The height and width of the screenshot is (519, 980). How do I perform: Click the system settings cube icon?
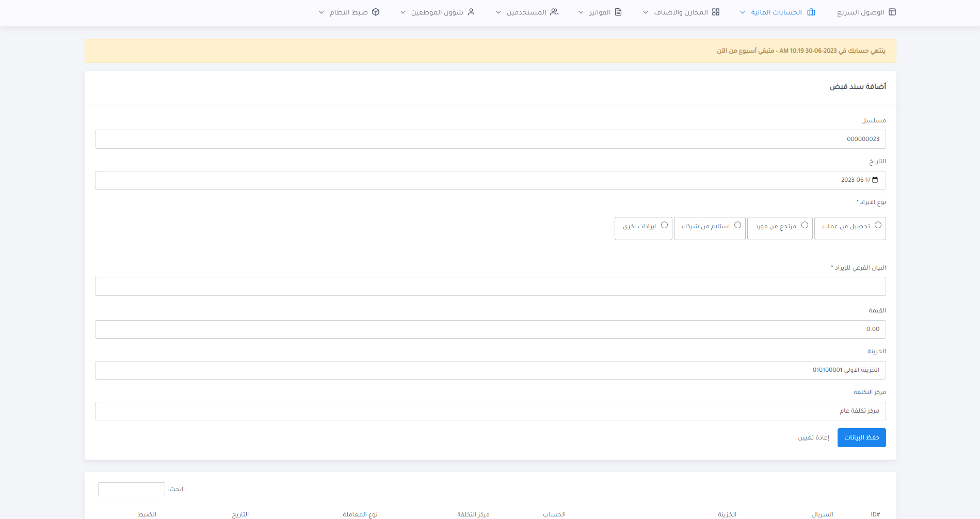pyautogui.click(x=376, y=12)
